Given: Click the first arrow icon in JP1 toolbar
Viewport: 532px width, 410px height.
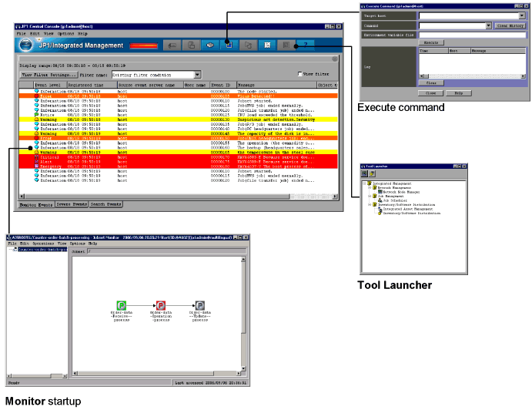Looking at the screenshot, I should click(x=172, y=45).
